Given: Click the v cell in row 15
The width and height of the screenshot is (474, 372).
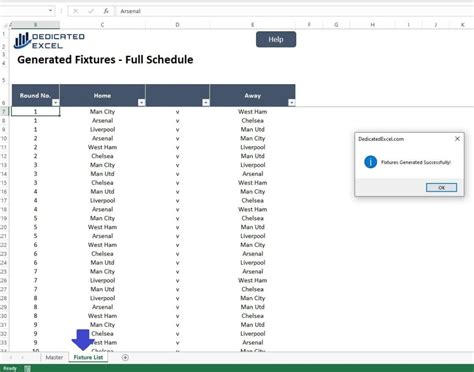Looking at the screenshot, I should 177,183.
